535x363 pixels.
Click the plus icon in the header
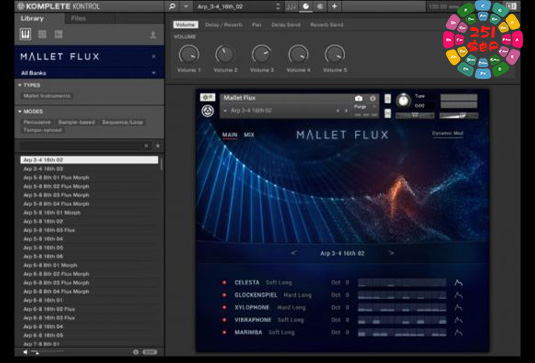pyautogui.click(x=334, y=6)
